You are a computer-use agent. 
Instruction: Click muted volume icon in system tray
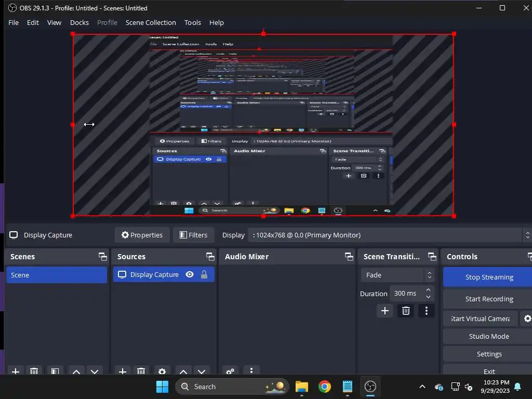tap(469, 387)
